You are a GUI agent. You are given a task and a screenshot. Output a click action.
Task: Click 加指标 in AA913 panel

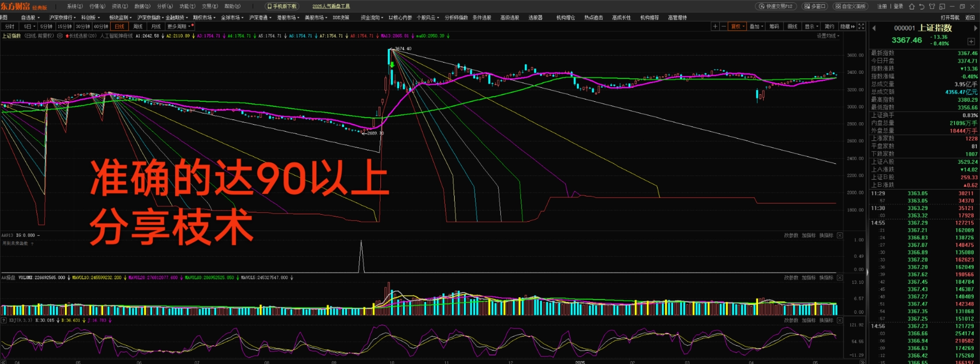(x=809, y=236)
